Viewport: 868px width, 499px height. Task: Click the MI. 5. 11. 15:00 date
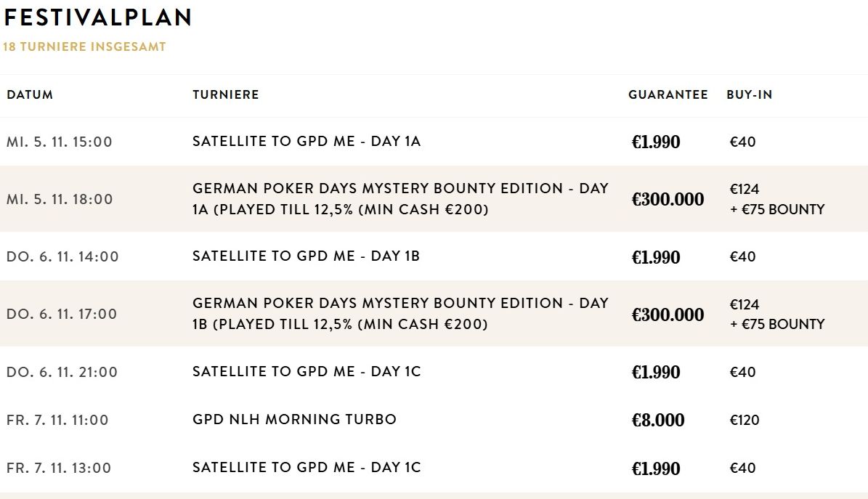pos(60,142)
